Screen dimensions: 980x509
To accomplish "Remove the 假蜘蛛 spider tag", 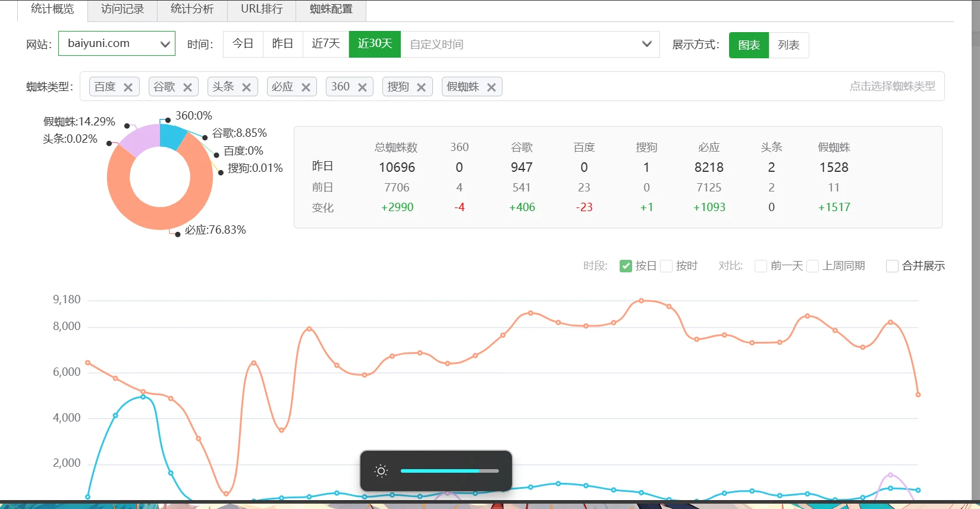I will click(x=491, y=87).
